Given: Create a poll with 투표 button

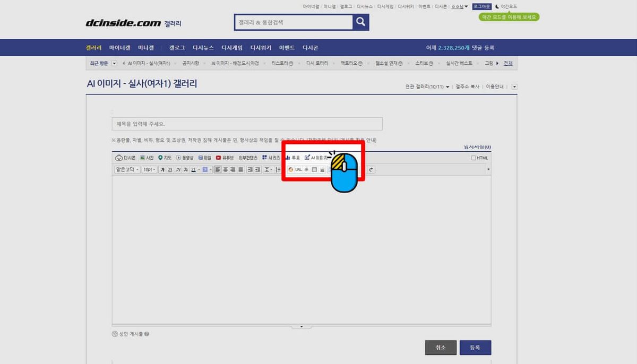Looking at the screenshot, I should 293,158.
